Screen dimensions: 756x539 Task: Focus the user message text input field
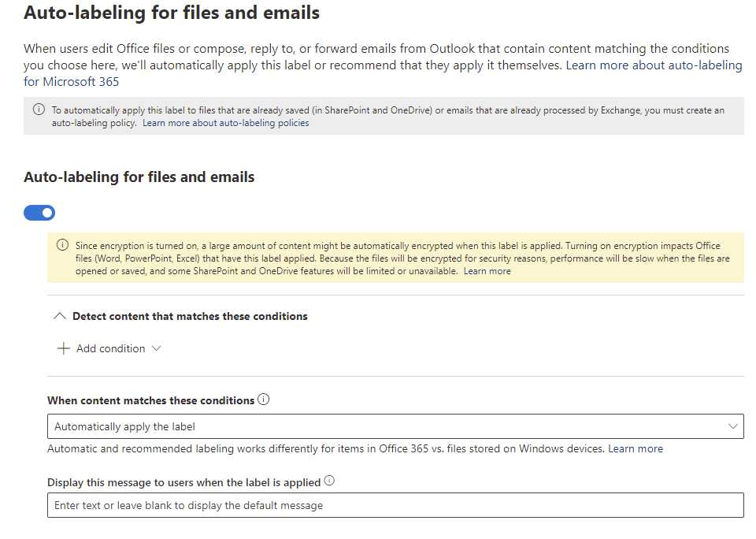pos(394,505)
